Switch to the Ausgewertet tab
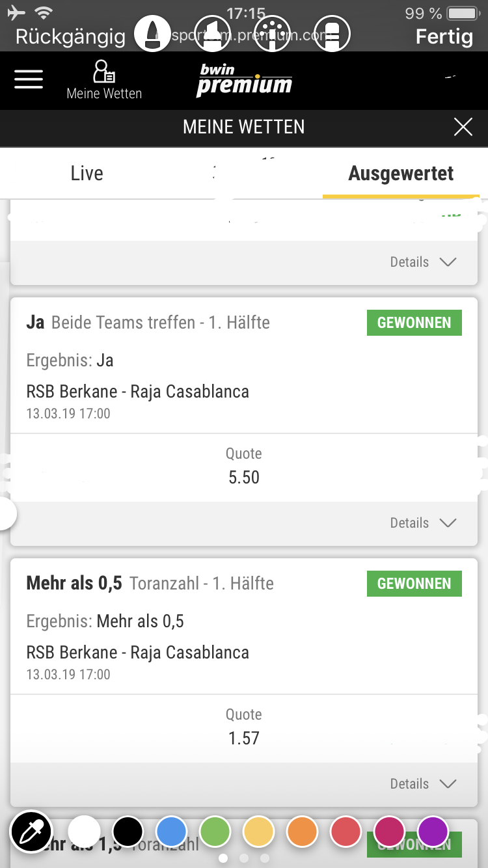 click(x=401, y=173)
